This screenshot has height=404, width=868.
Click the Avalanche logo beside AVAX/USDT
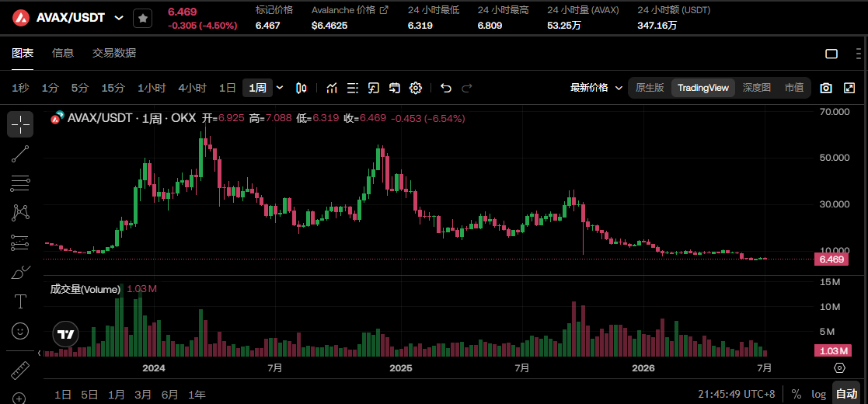(22, 18)
